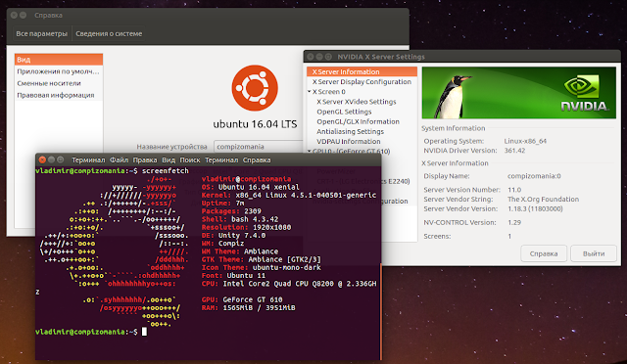Open the Поиск menu in Terminal

[190, 159]
